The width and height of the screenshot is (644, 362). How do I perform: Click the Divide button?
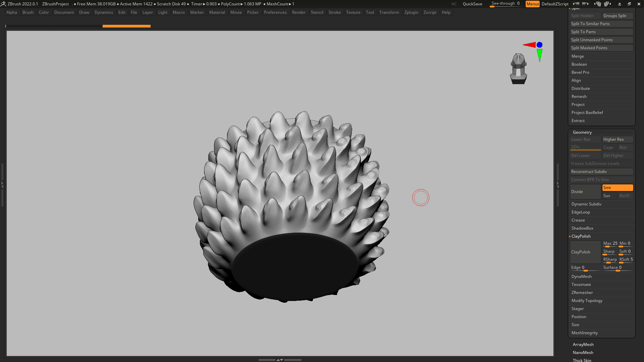[585, 192]
